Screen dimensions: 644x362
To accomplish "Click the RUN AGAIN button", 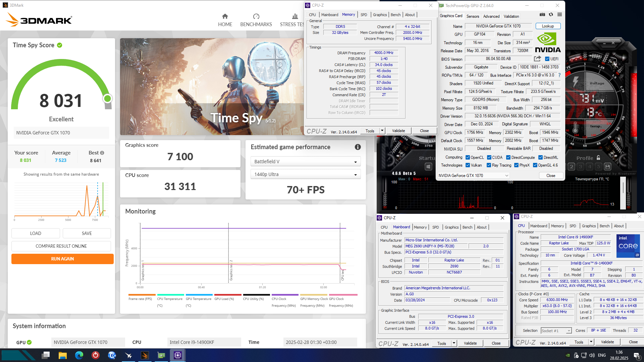I will coord(62,259).
